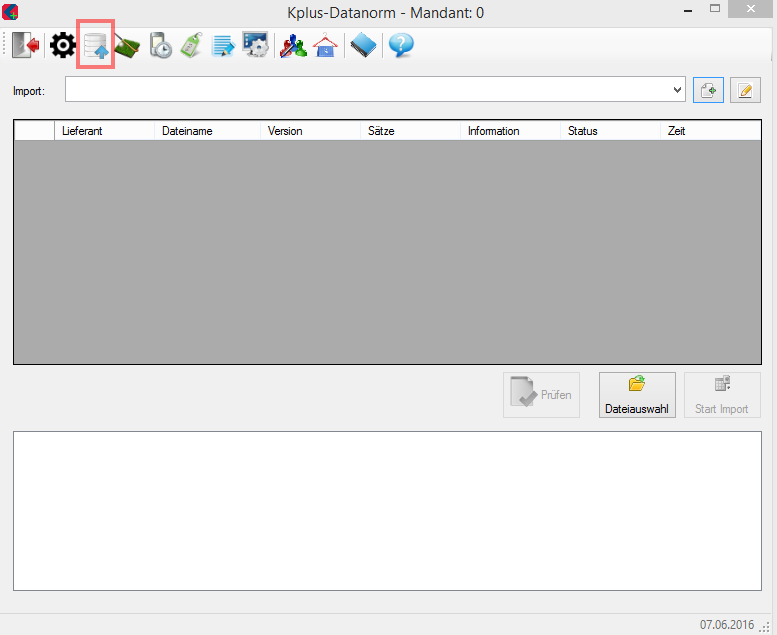777x635 pixels.
Task: Click the Sätze column header
Action: tap(410, 131)
